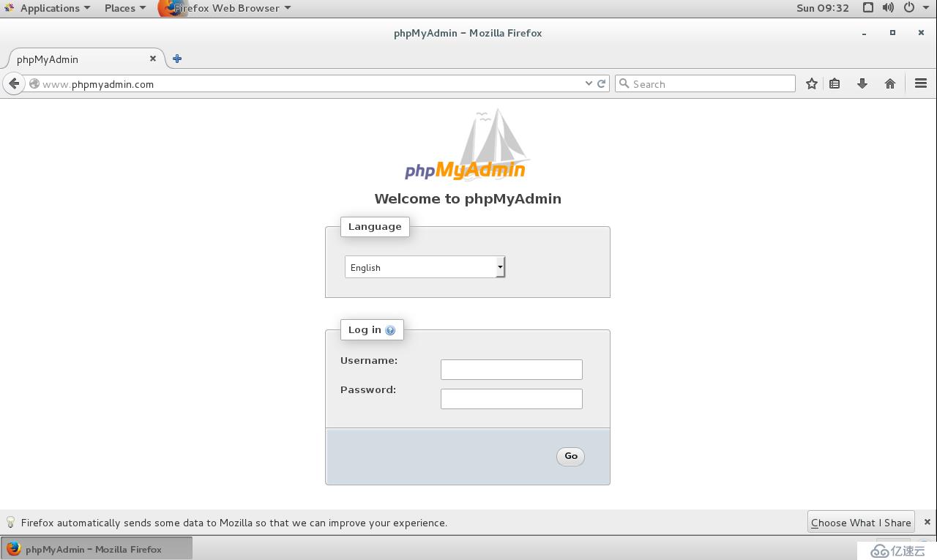Open the Language dropdown set to English

coord(425,267)
